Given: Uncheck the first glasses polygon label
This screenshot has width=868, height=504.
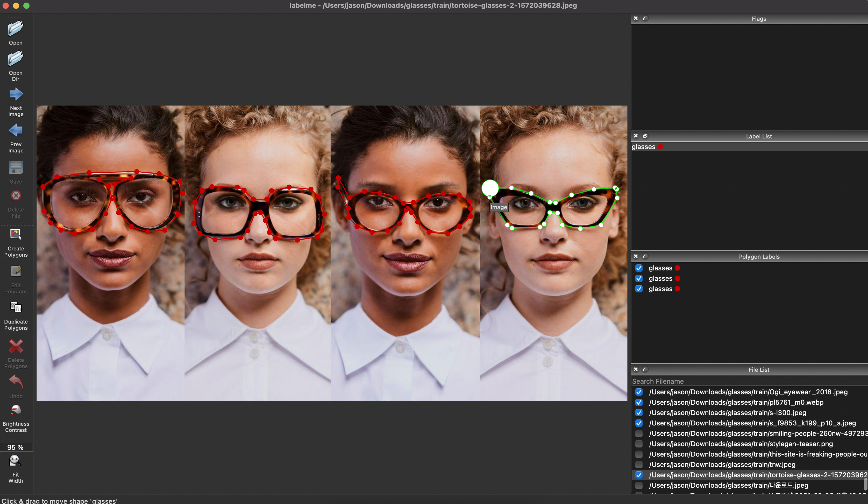Looking at the screenshot, I should click(639, 268).
